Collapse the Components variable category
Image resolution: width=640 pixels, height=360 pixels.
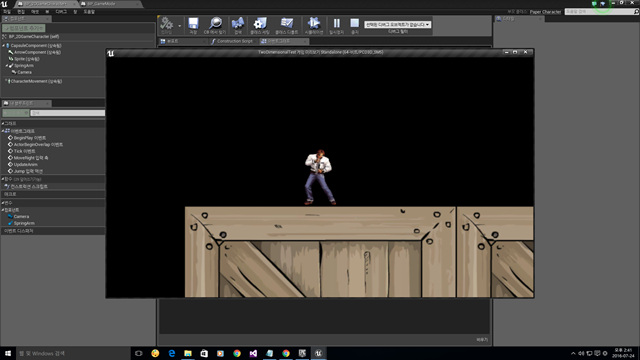point(3,210)
